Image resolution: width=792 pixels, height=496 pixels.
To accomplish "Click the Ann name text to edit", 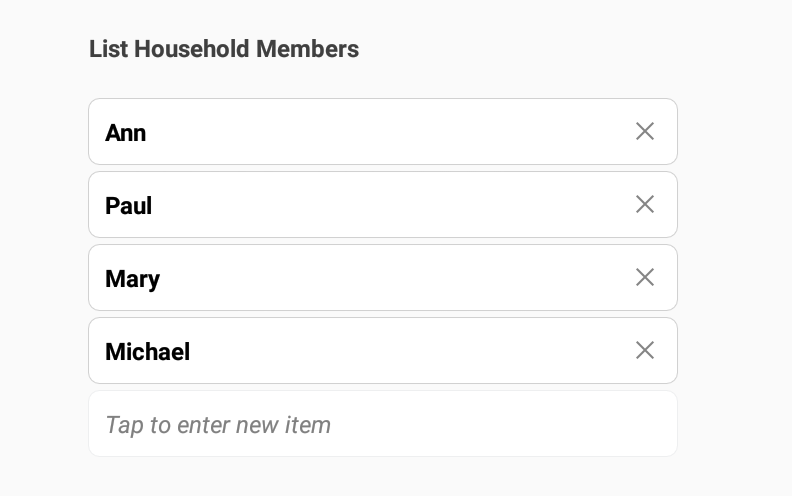I will point(126,133).
